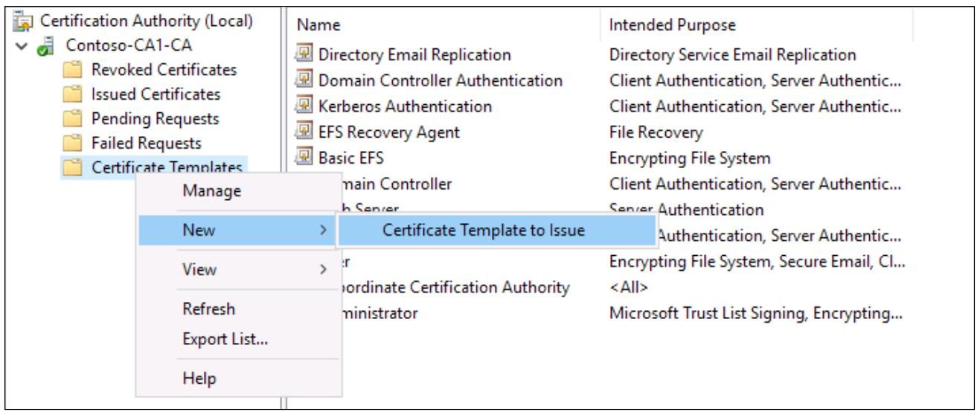Open the Failed Requests folder icon
This screenshot has width=980, height=415.
point(72,143)
